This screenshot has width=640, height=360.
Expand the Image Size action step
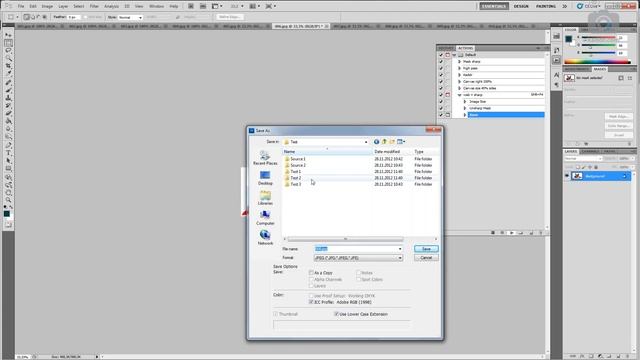click(x=464, y=102)
